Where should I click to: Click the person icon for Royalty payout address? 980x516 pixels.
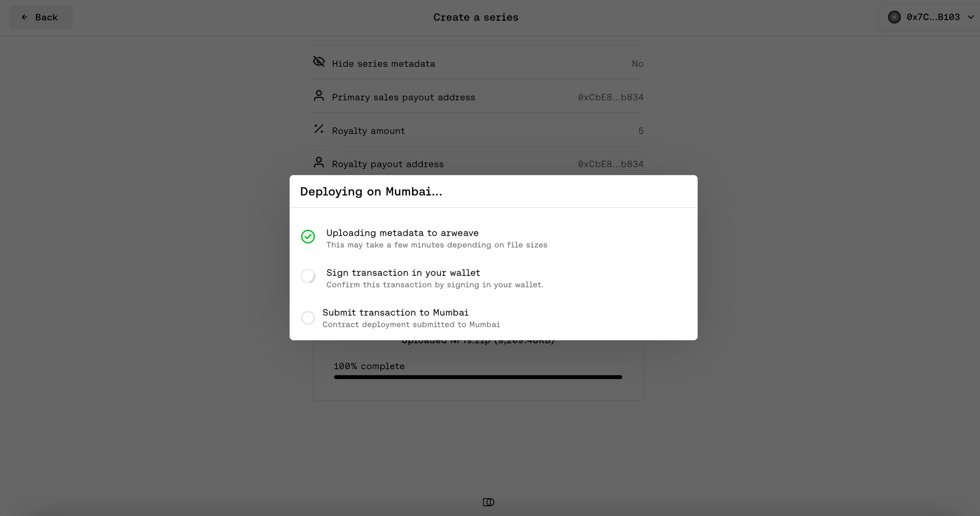tap(319, 162)
